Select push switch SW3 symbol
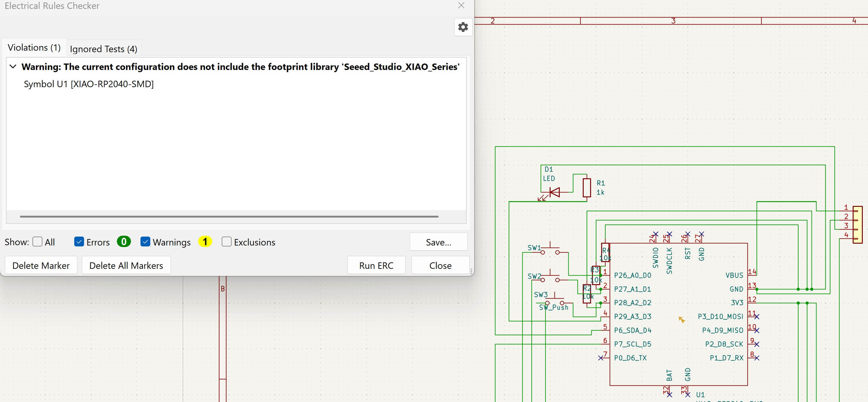 (x=555, y=300)
